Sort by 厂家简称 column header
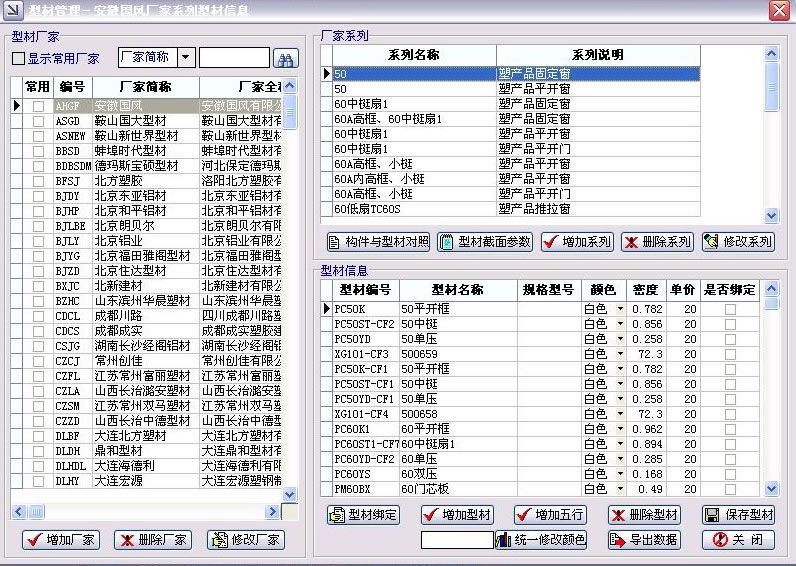The width and height of the screenshot is (796, 566). (146, 87)
